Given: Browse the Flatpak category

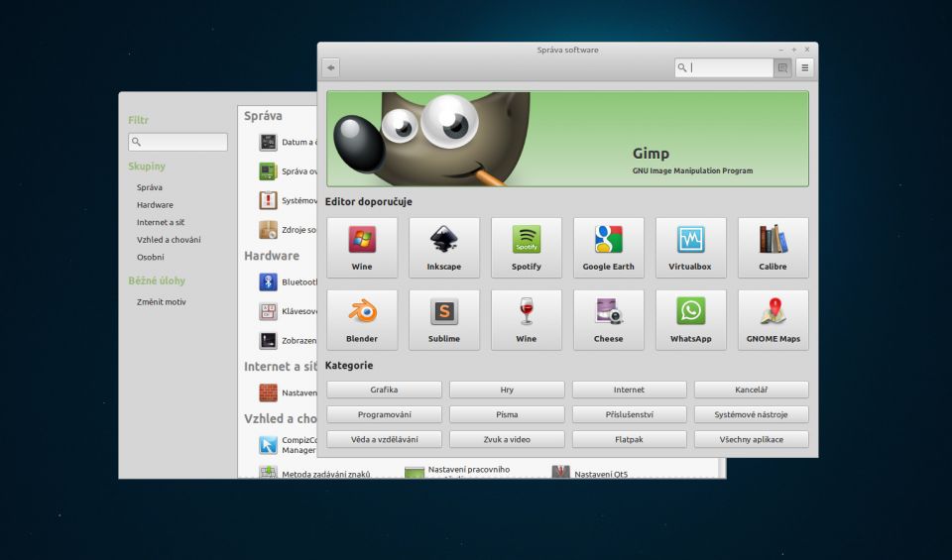Looking at the screenshot, I should (x=629, y=439).
